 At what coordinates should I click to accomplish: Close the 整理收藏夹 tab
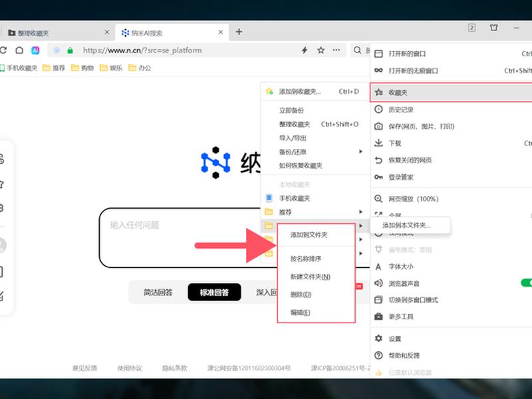(x=107, y=32)
